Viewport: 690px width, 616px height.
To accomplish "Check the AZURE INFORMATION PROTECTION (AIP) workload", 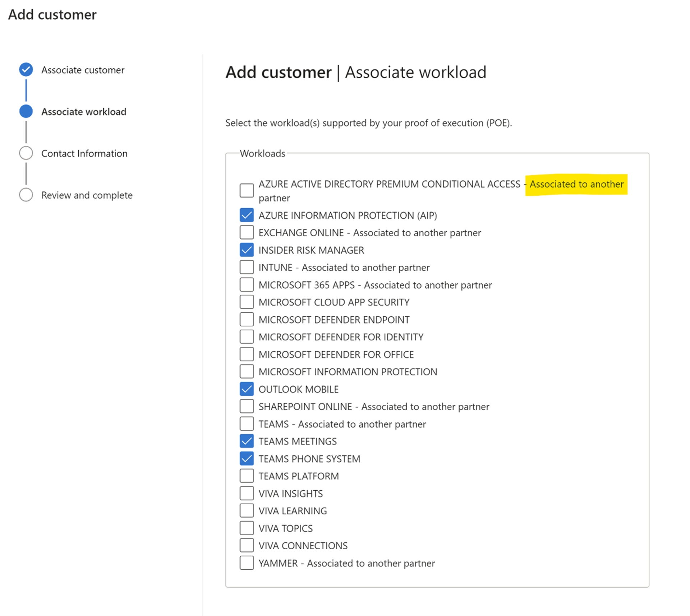I will click(x=247, y=215).
